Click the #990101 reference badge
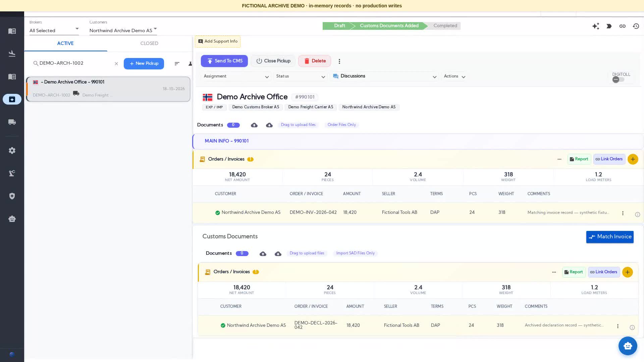The height and width of the screenshot is (362, 644). click(305, 97)
